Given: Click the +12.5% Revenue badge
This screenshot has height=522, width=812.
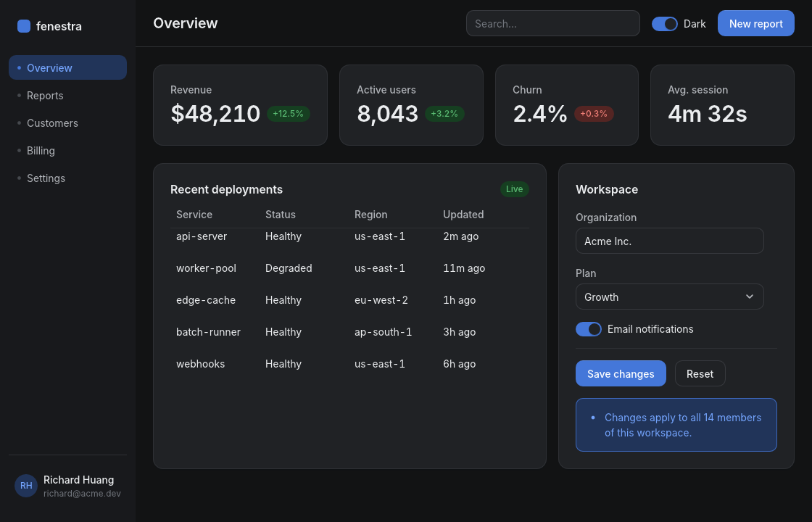Looking at the screenshot, I should (x=288, y=113).
